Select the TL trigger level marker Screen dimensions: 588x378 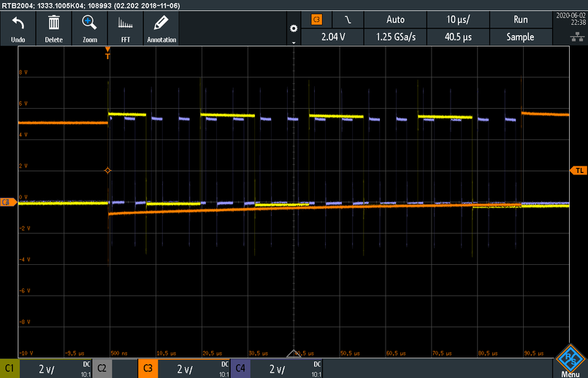579,171
